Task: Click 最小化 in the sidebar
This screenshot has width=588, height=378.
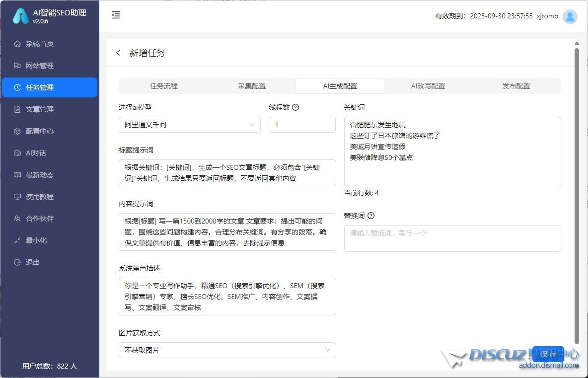Action: tap(36, 240)
